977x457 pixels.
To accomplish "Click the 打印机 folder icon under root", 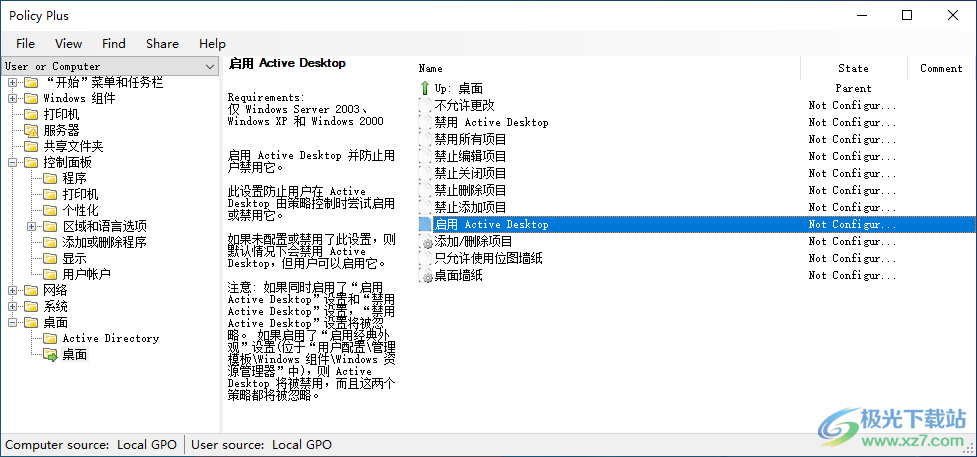I will pyautogui.click(x=31, y=115).
